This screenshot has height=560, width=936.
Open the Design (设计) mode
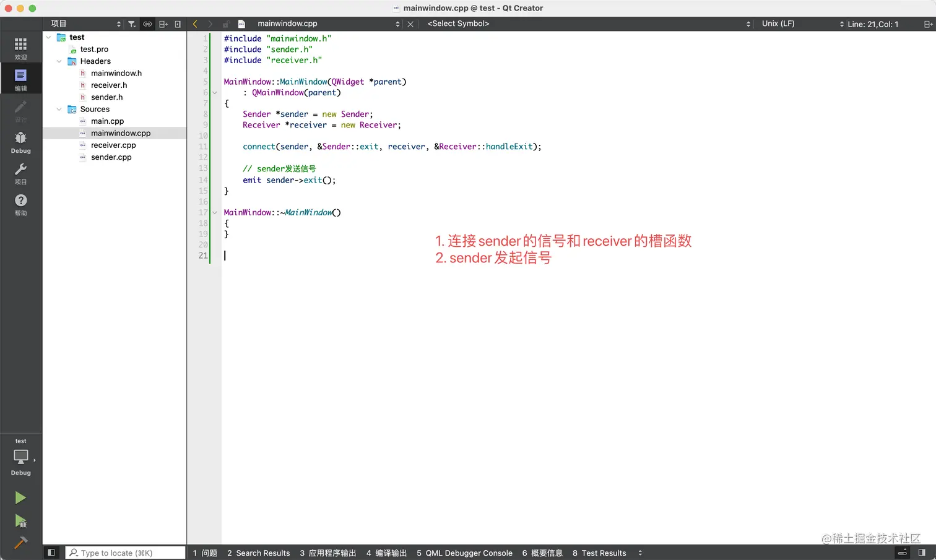tap(21, 111)
